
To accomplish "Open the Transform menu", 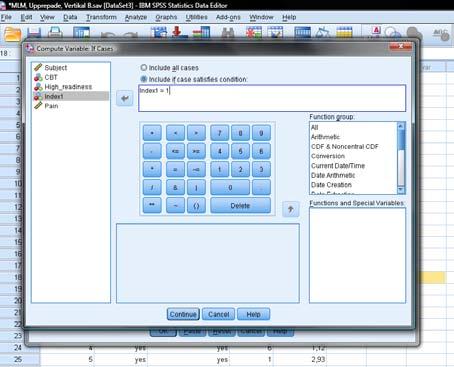I will click(x=101, y=17).
